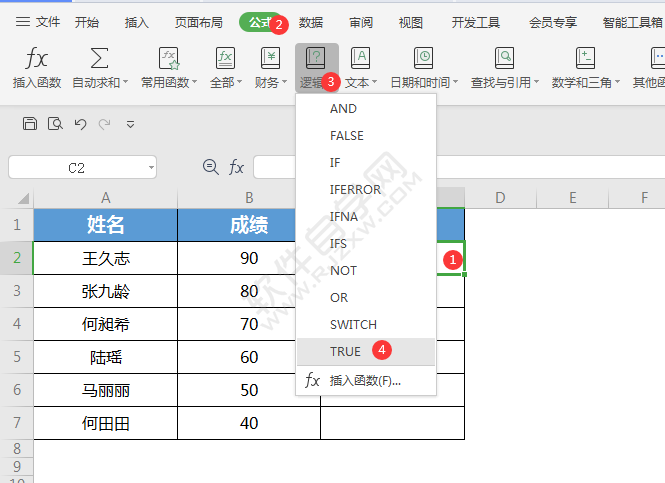Click cell containing 王久志
Viewport: 665px width, 483px height.
point(106,258)
